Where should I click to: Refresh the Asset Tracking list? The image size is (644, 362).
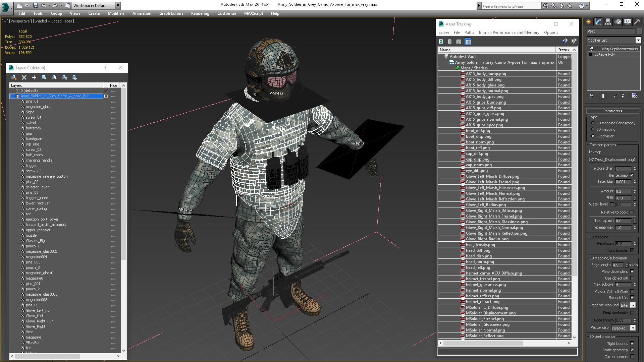tap(441, 42)
